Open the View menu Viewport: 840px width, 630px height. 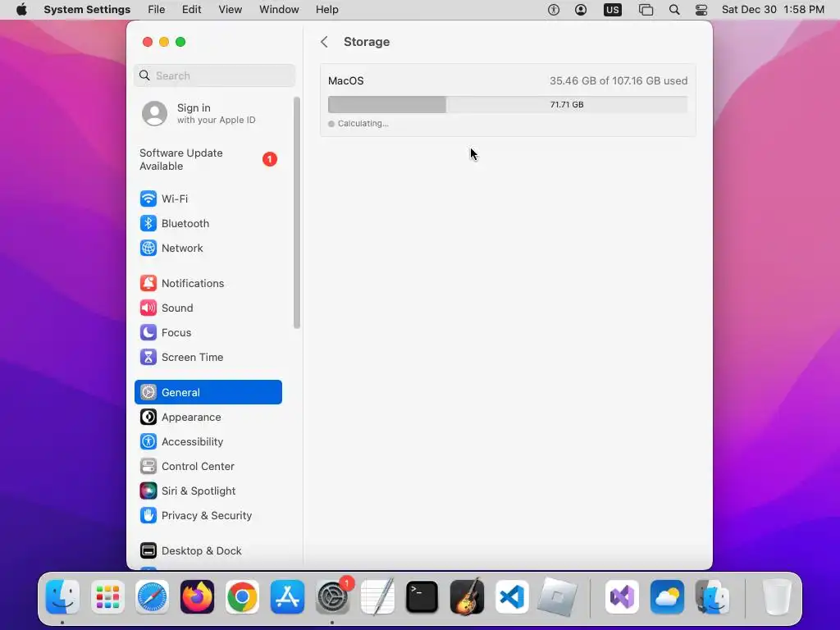click(230, 10)
